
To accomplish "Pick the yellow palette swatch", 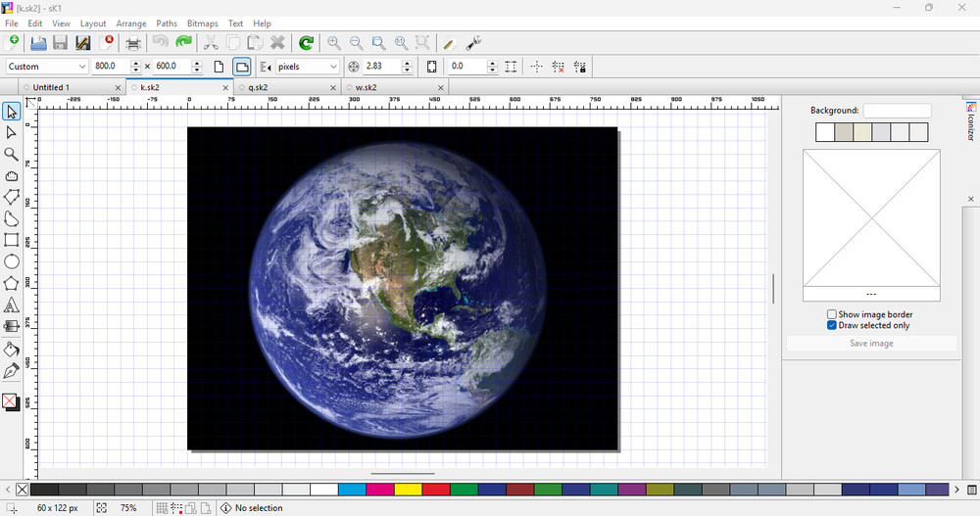I will [x=408, y=490].
